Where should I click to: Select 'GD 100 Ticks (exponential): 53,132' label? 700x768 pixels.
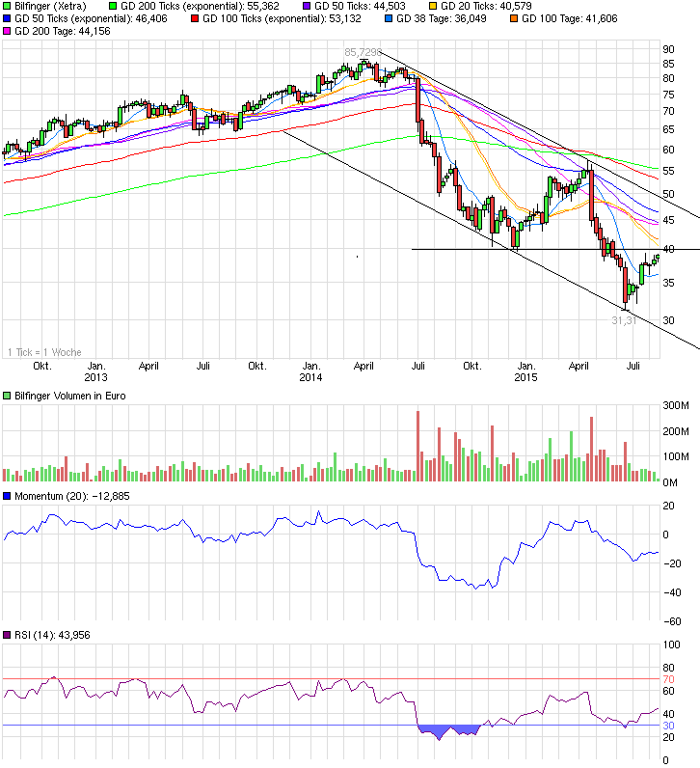click(282, 18)
